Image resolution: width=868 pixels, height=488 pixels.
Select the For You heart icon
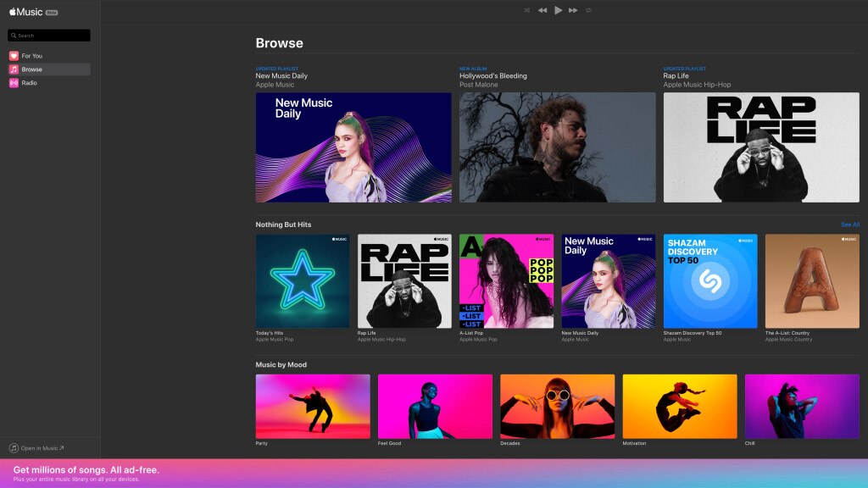(x=14, y=56)
